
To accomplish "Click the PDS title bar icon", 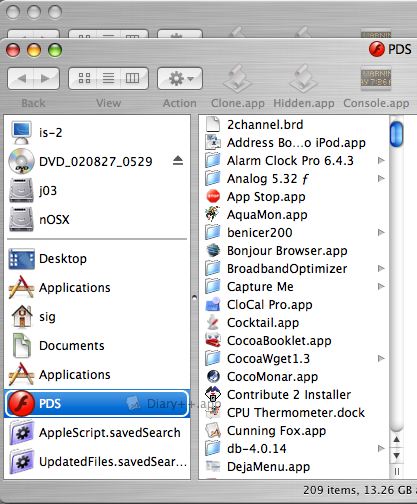I will pos(377,49).
